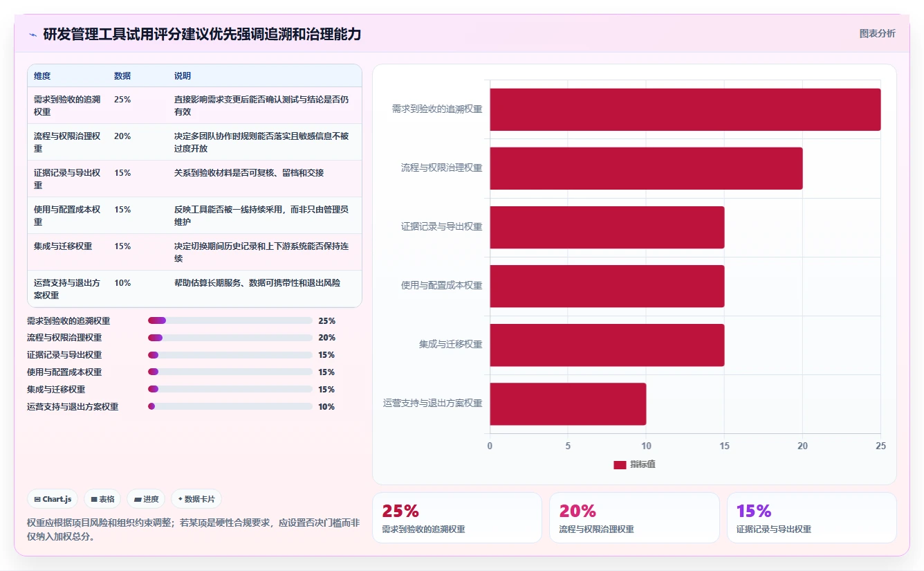Viewport: 924px width, 571px height.
Task: Click the 流程与权限治理权重 progress bar
Action: point(230,338)
